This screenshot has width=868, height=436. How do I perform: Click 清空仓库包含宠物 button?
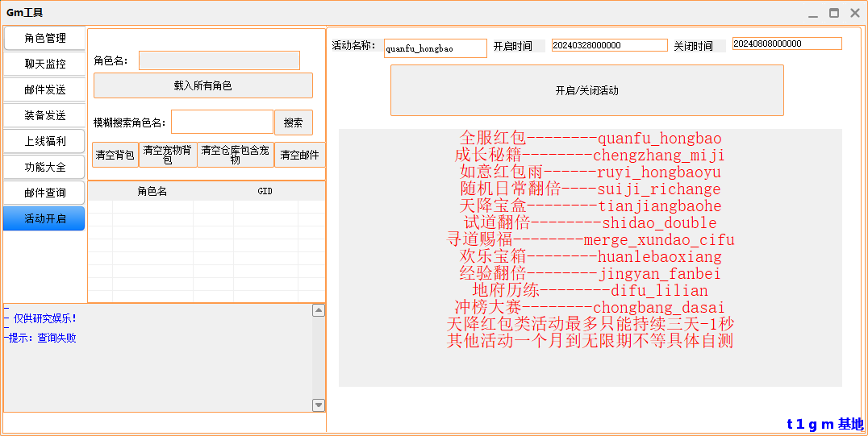pyautogui.click(x=236, y=155)
